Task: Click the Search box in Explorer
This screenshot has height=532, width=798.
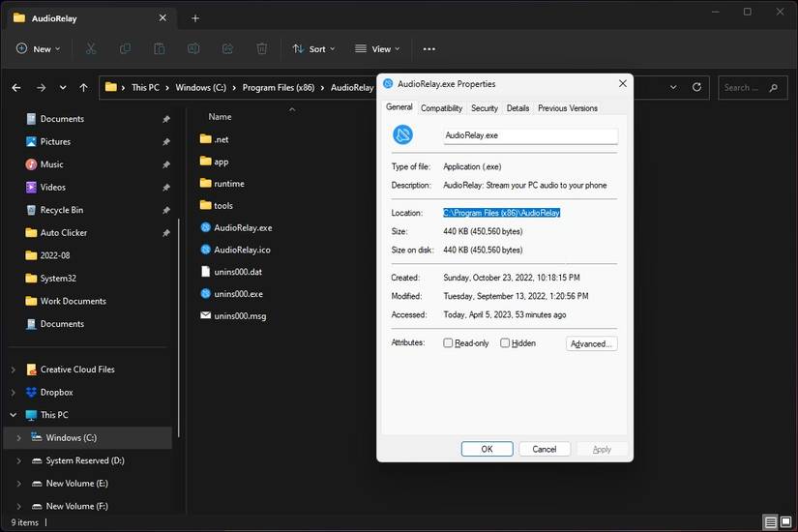Action: pos(753,88)
